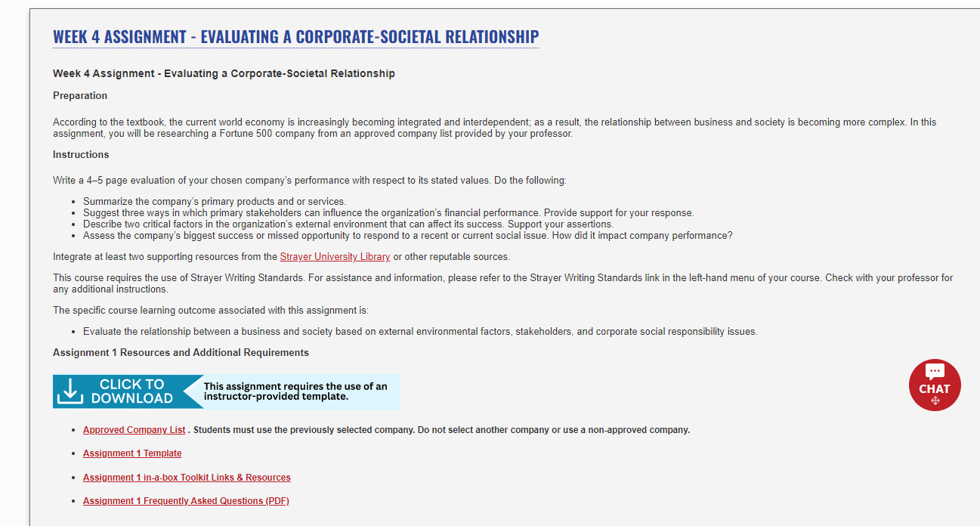Click the bullet suggesting three stakeholder influences
The height and width of the screenshot is (526, 980).
(x=388, y=213)
